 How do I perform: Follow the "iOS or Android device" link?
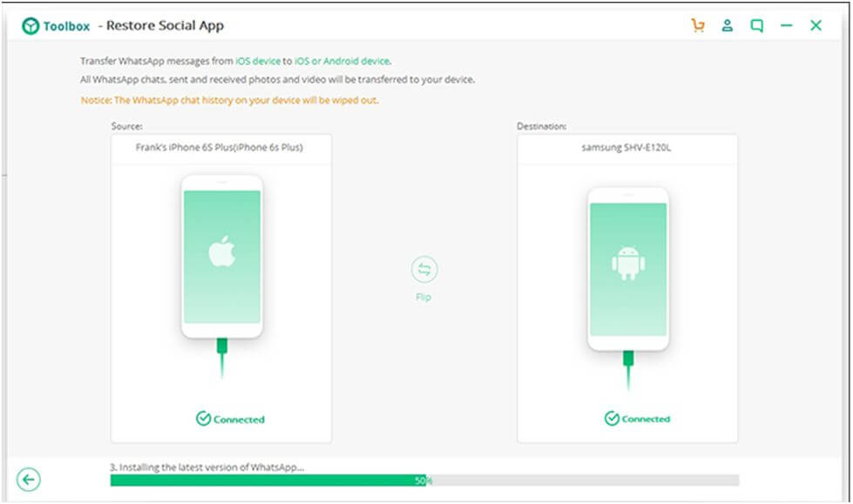coord(342,61)
